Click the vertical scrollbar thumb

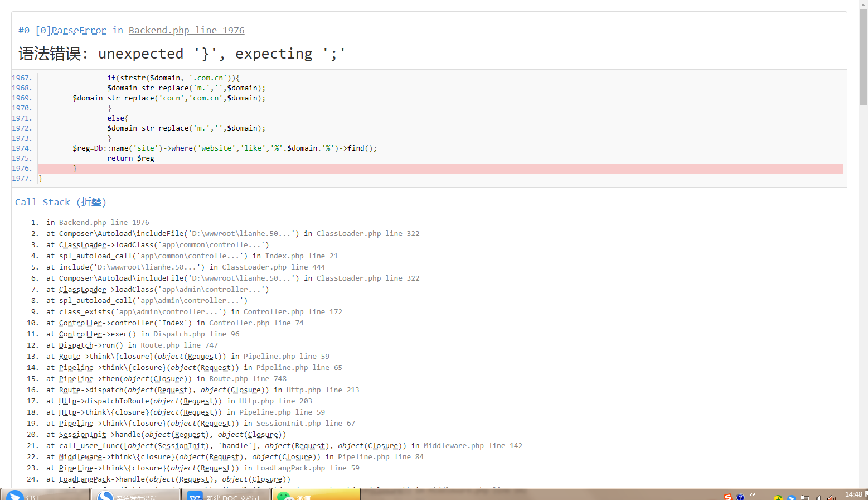pyautogui.click(x=863, y=56)
